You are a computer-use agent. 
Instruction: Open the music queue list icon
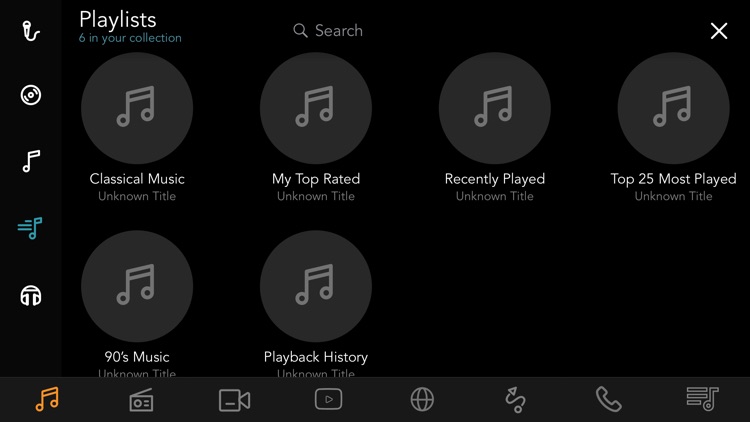click(702, 400)
